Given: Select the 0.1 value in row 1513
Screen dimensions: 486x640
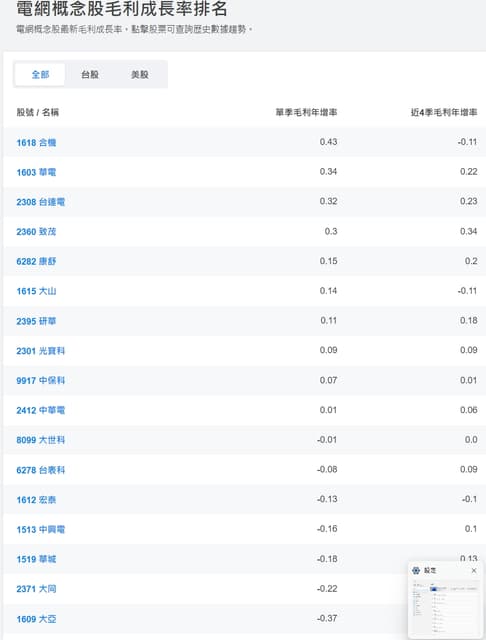Looking at the screenshot, I should [471, 529].
